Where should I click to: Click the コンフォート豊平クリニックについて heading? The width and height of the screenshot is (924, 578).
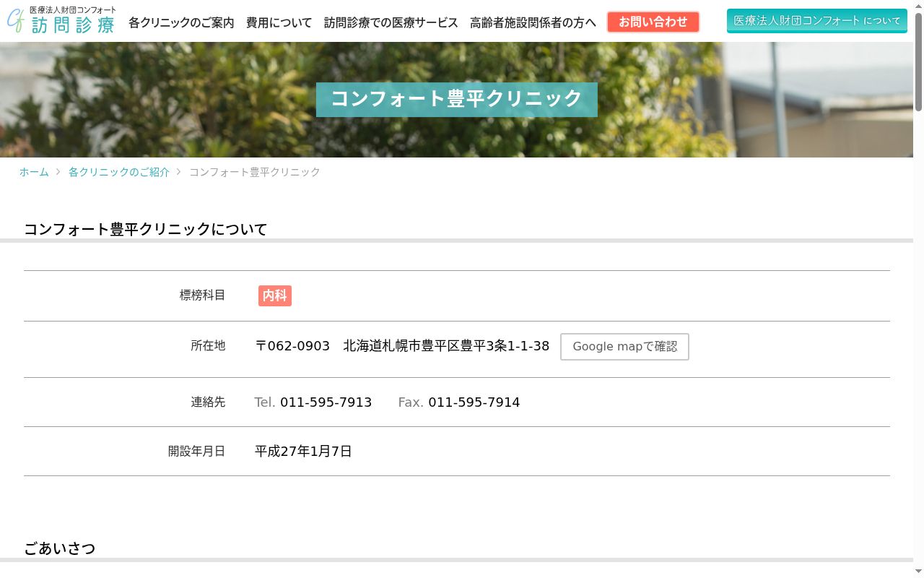(146, 230)
